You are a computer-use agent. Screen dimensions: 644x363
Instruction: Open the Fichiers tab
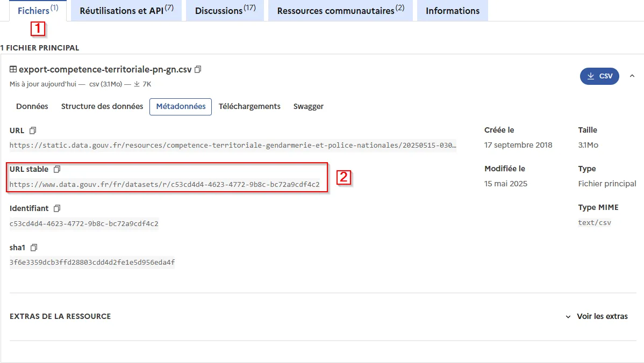coord(38,10)
